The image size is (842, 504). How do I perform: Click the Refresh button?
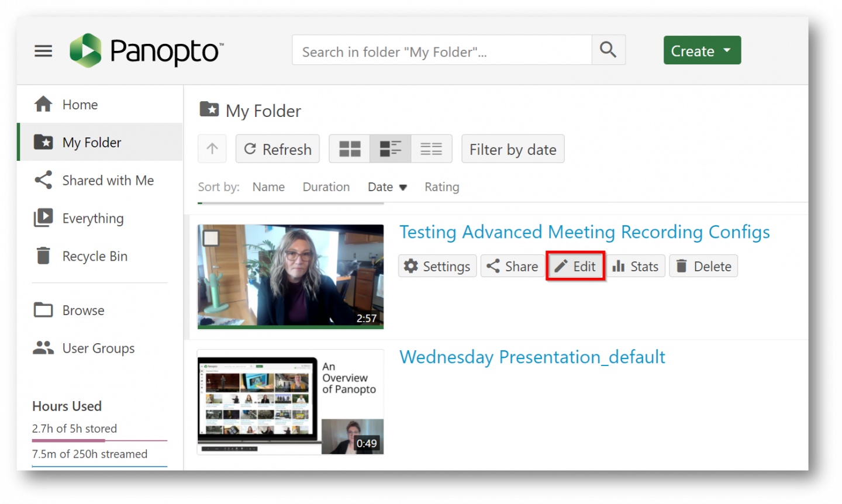tap(277, 149)
